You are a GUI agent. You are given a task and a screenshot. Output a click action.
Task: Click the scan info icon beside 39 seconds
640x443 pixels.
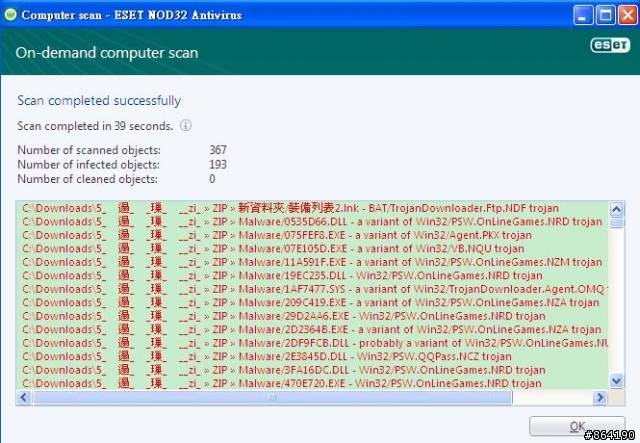186,125
